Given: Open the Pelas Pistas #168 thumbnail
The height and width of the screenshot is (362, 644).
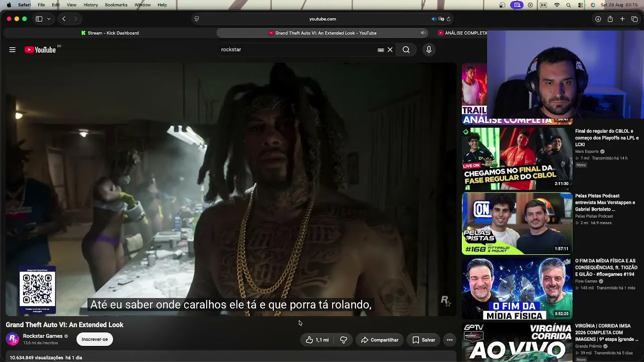Looking at the screenshot, I should [x=517, y=224].
